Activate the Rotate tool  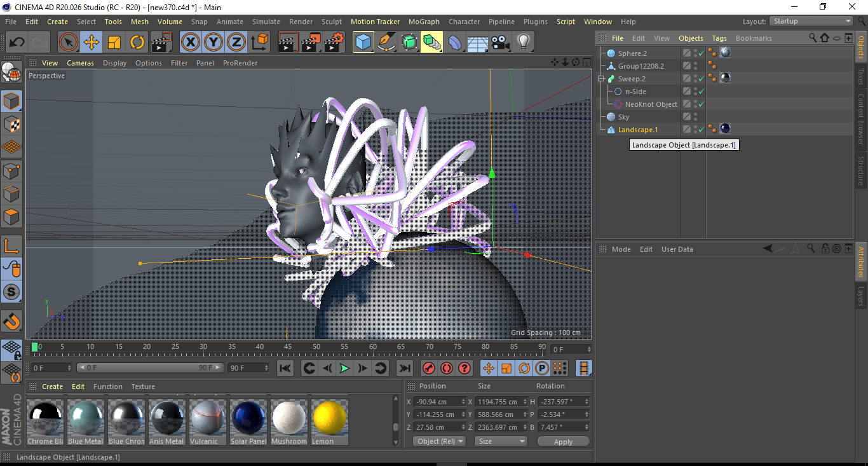(137, 43)
